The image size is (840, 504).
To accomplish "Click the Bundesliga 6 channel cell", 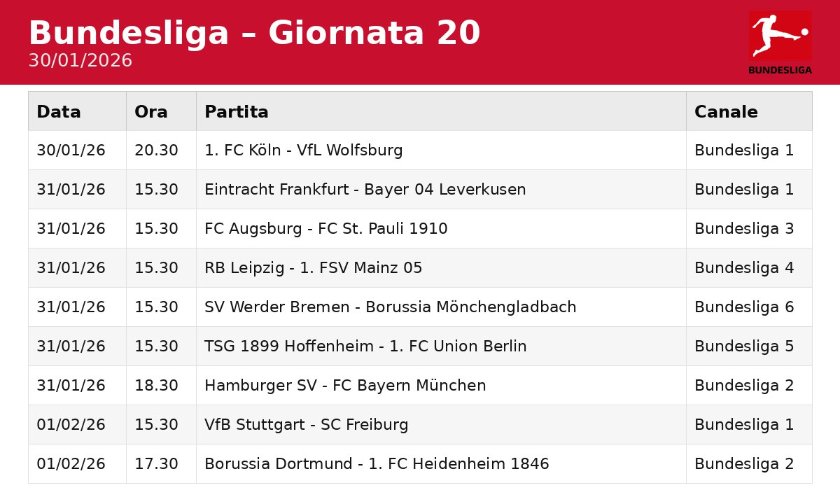I will (749, 307).
